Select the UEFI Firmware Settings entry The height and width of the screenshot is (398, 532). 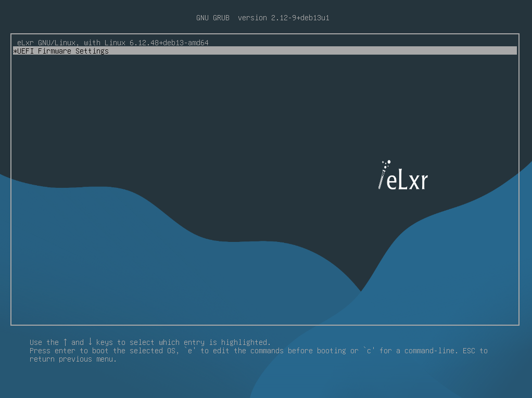62,50
